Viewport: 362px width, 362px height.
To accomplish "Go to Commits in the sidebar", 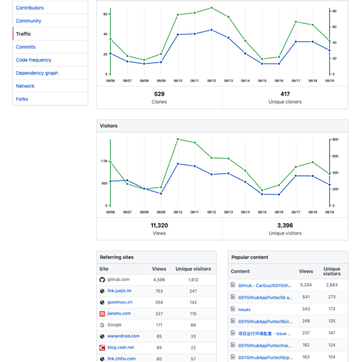I will pyautogui.click(x=25, y=47).
